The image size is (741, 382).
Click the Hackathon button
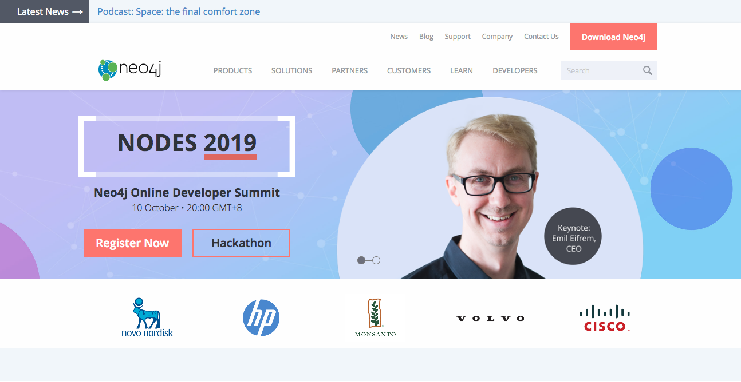coord(241,243)
